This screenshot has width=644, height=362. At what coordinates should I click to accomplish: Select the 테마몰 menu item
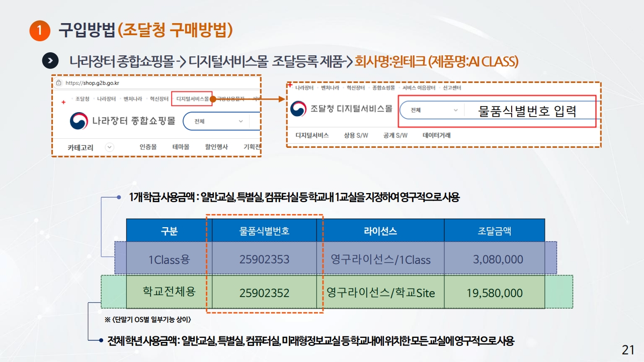click(181, 147)
